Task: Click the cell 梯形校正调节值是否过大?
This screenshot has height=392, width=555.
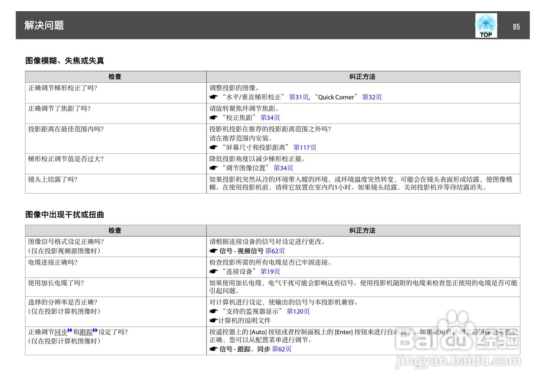Action: tap(115, 164)
